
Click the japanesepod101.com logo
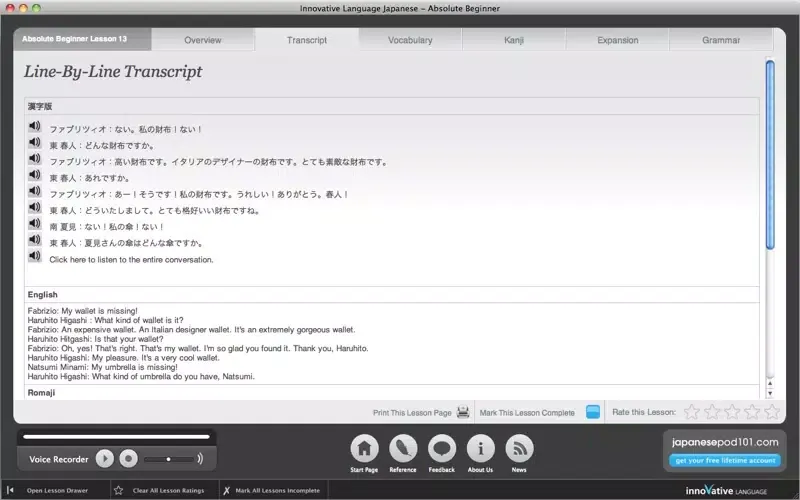[725, 442]
